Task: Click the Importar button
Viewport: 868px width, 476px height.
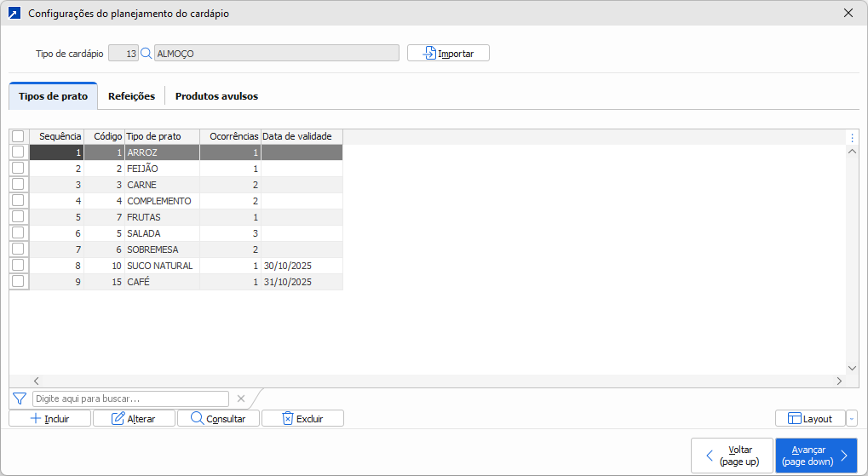Action: coord(448,53)
